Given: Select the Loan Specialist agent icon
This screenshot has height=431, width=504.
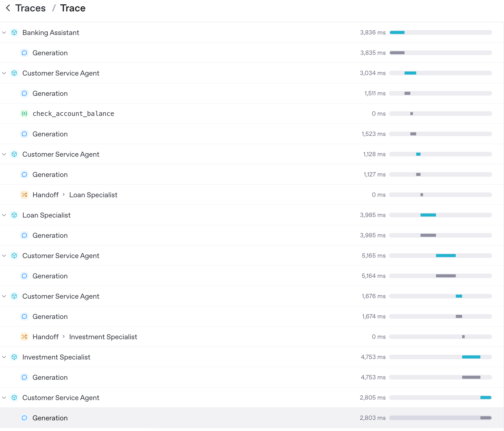Looking at the screenshot, I should (14, 215).
